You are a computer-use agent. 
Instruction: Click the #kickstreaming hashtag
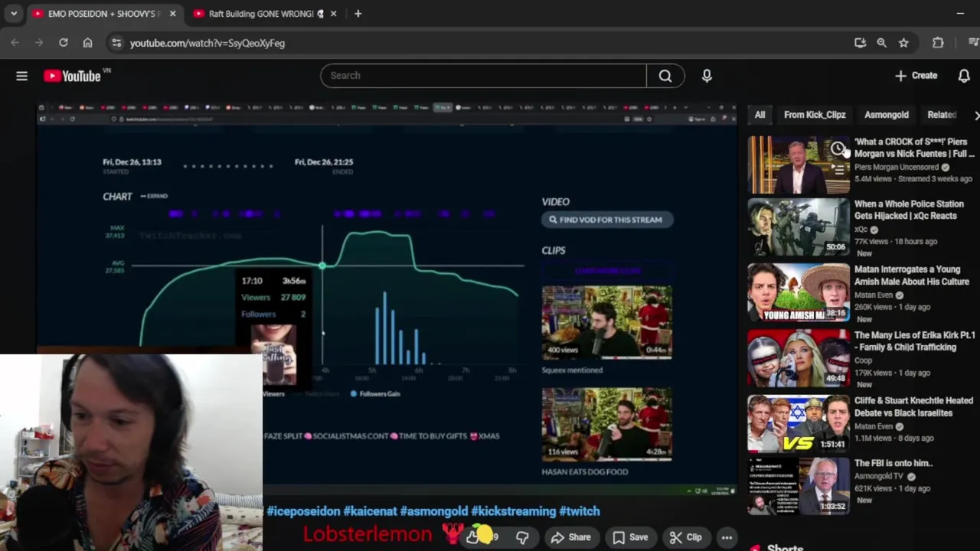point(513,511)
